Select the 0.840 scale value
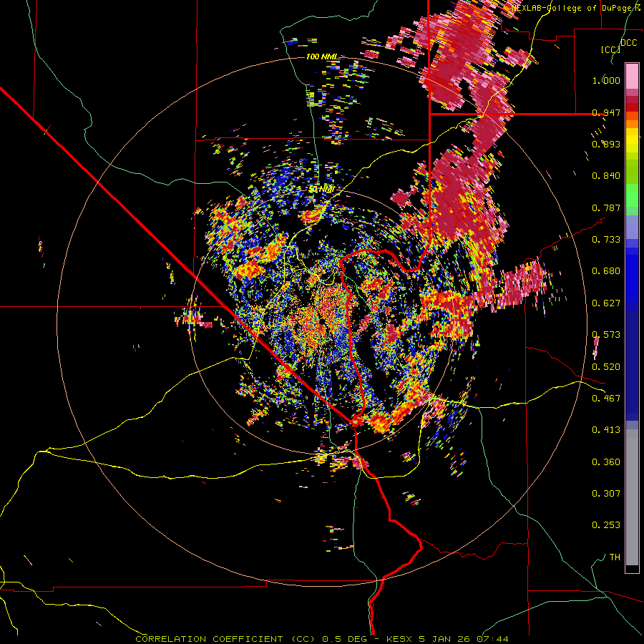 [606, 176]
